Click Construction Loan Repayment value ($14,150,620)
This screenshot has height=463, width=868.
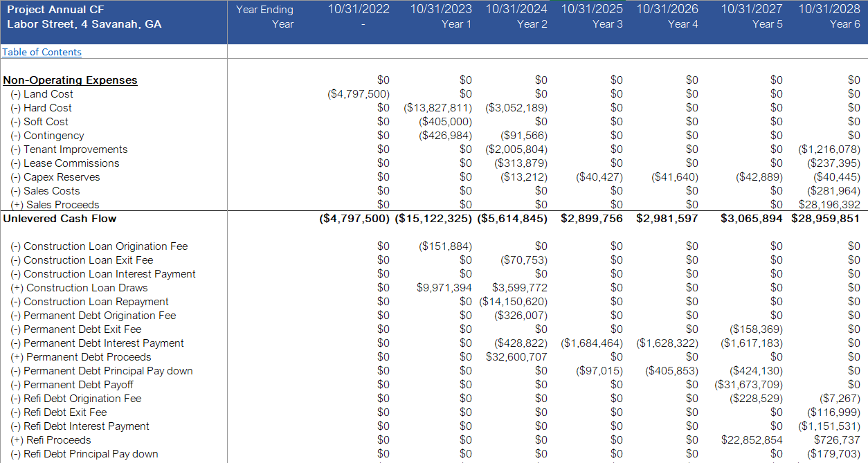point(514,302)
